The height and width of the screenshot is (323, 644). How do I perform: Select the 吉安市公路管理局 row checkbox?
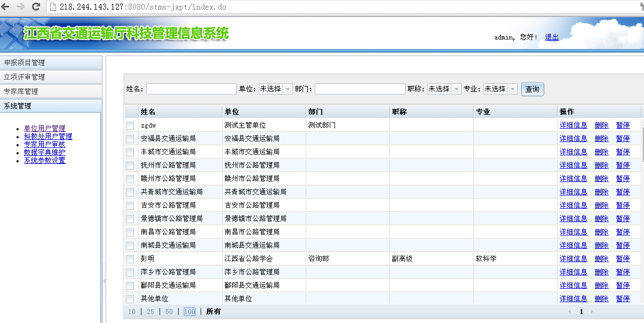click(130, 206)
